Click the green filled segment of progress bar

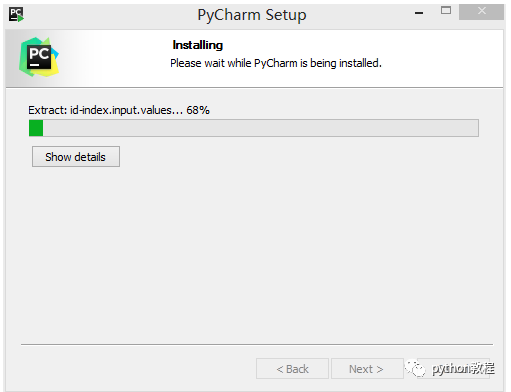36,128
